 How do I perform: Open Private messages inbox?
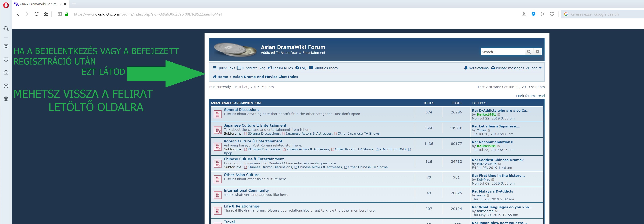507,68
